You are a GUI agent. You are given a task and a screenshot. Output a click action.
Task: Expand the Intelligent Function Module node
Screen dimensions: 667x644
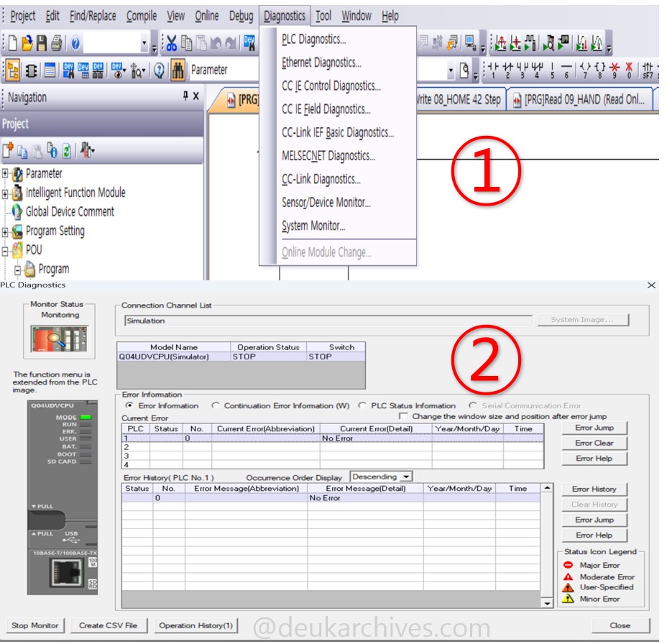pyautogui.click(x=5, y=194)
